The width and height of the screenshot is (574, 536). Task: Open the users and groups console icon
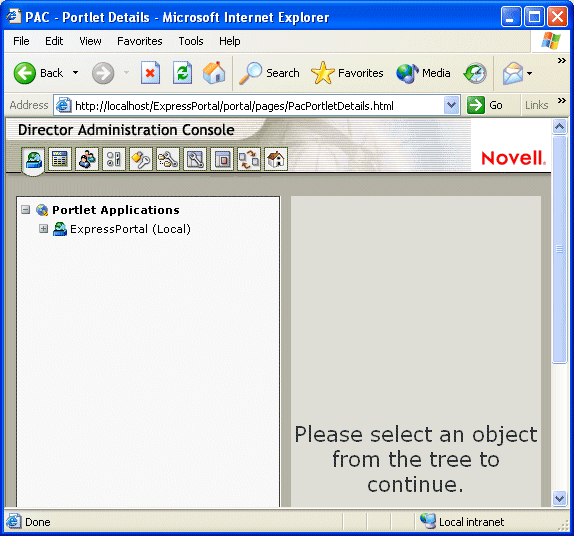tap(87, 159)
